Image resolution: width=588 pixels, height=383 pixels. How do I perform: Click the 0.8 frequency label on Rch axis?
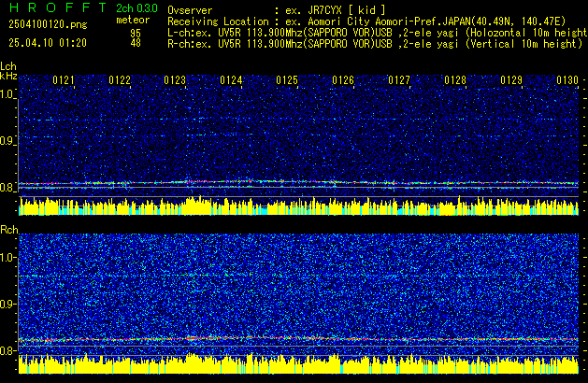pyautogui.click(x=7, y=350)
